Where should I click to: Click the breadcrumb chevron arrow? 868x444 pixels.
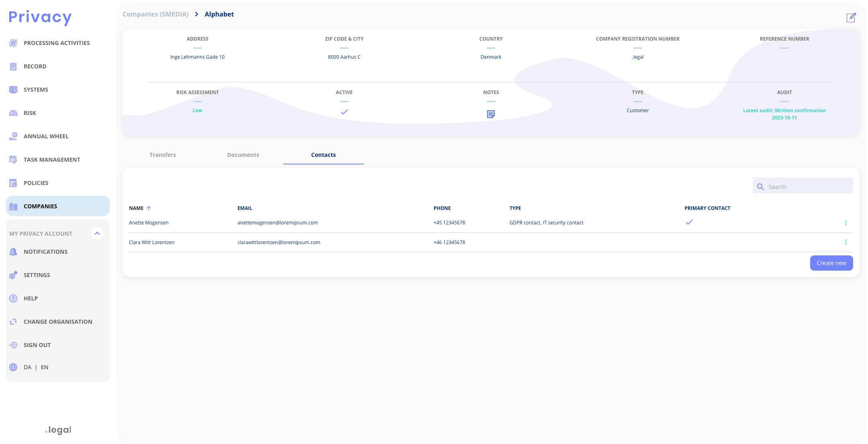tap(197, 14)
